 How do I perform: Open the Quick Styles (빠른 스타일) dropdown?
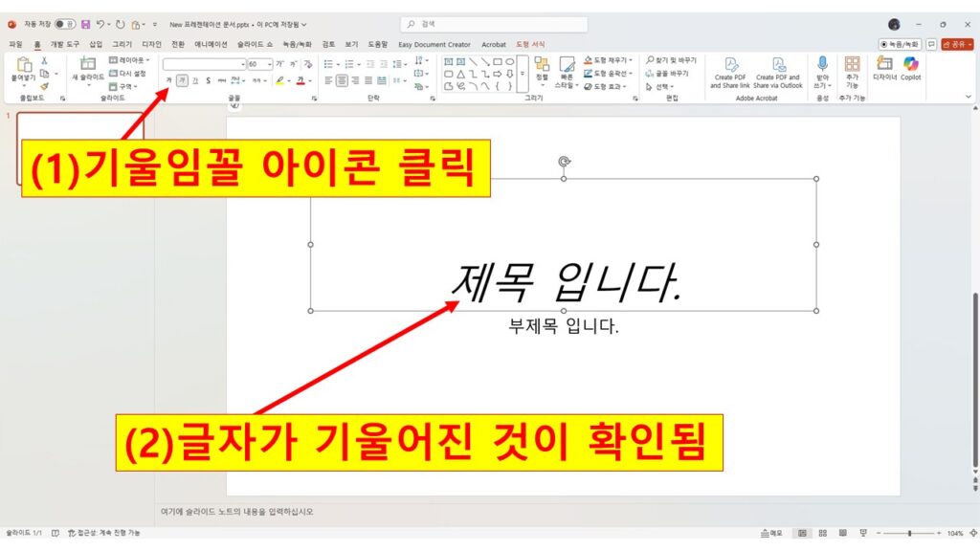pos(567,73)
